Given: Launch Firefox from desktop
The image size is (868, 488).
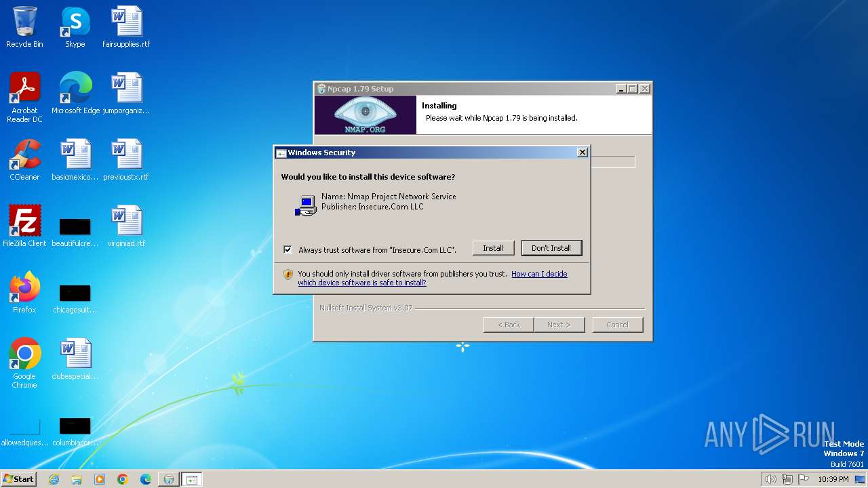Looking at the screenshot, I should pos(24,293).
